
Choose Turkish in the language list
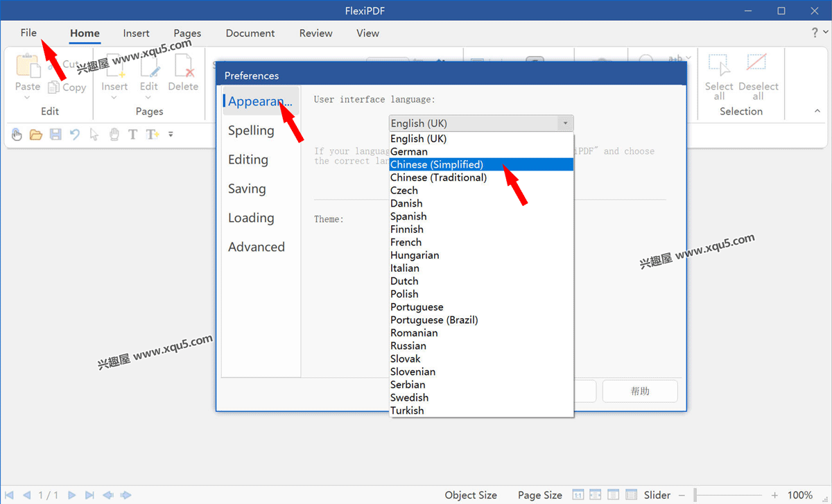pos(481,410)
